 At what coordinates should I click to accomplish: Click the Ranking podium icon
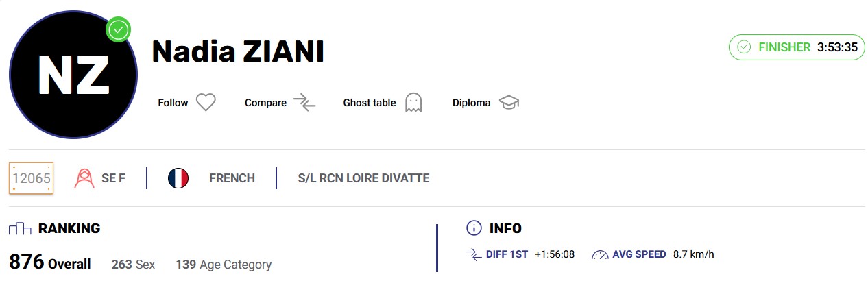(21, 228)
